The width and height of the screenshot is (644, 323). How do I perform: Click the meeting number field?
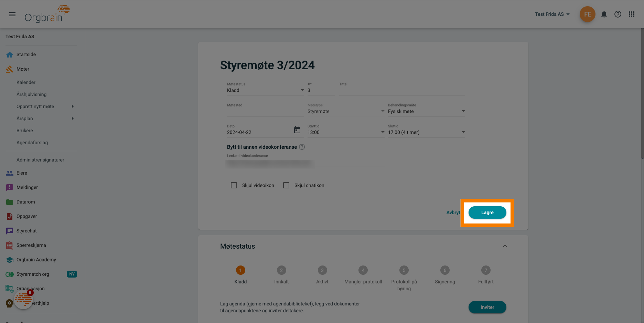pos(321,90)
